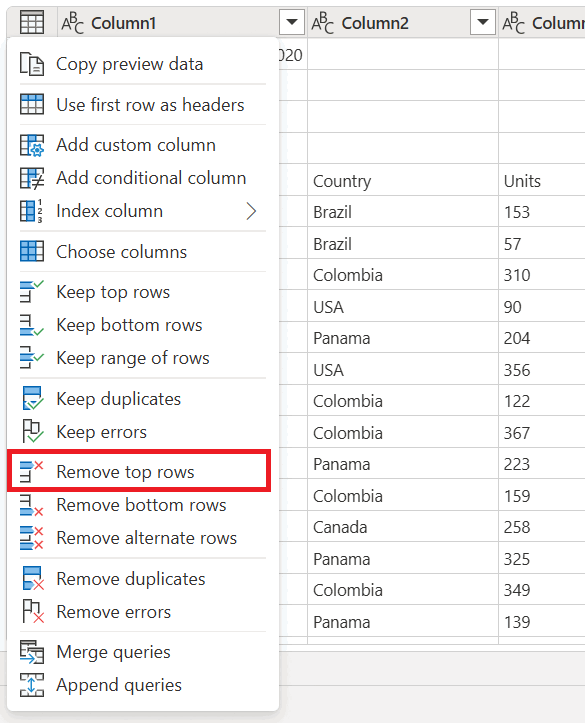Click the Column2 text data type icon

(323, 23)
